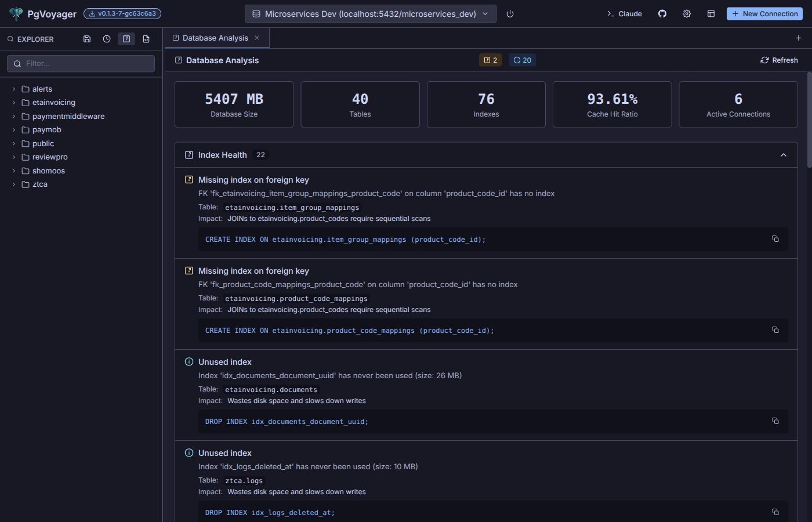Collapse the Index Health section
This screenshot has height=522, width=812.
784,155
